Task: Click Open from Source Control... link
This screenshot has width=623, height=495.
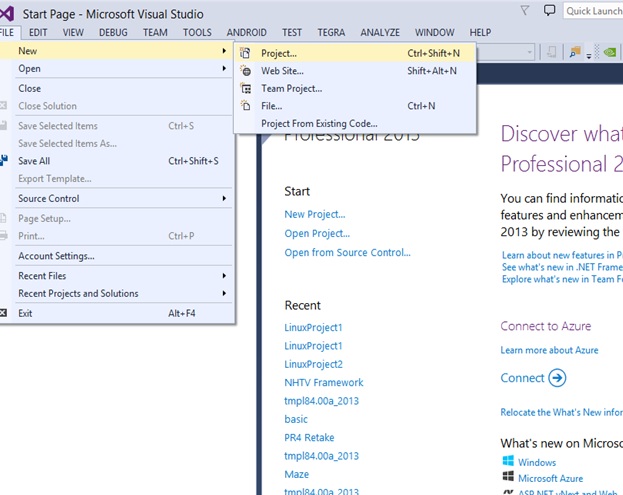Action: (347, 252)
